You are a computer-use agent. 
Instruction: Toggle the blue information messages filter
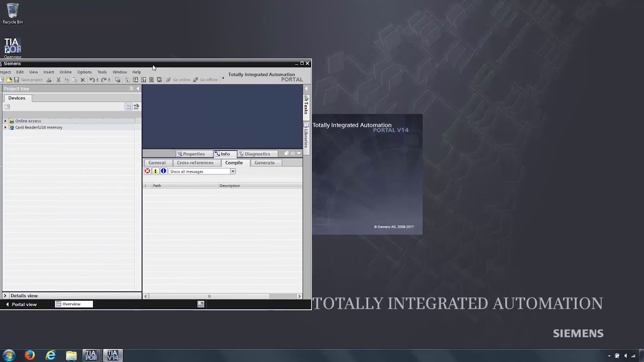click(x=164, y=171)
